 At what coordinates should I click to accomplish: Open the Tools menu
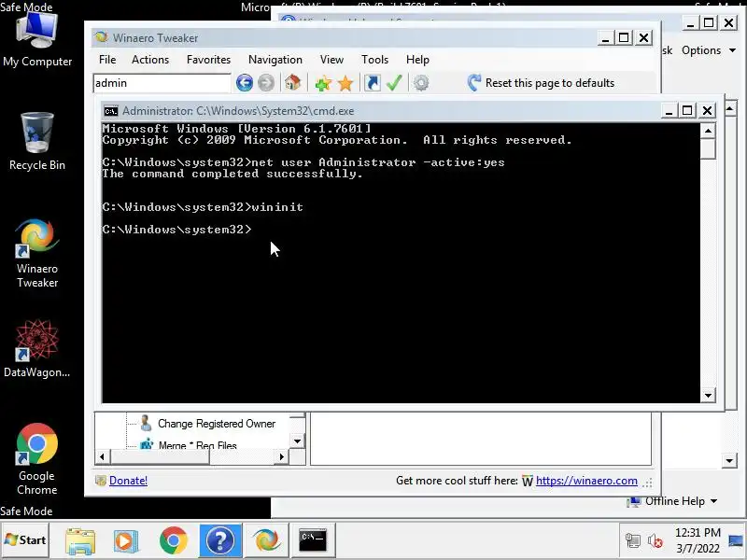point(375,60)
